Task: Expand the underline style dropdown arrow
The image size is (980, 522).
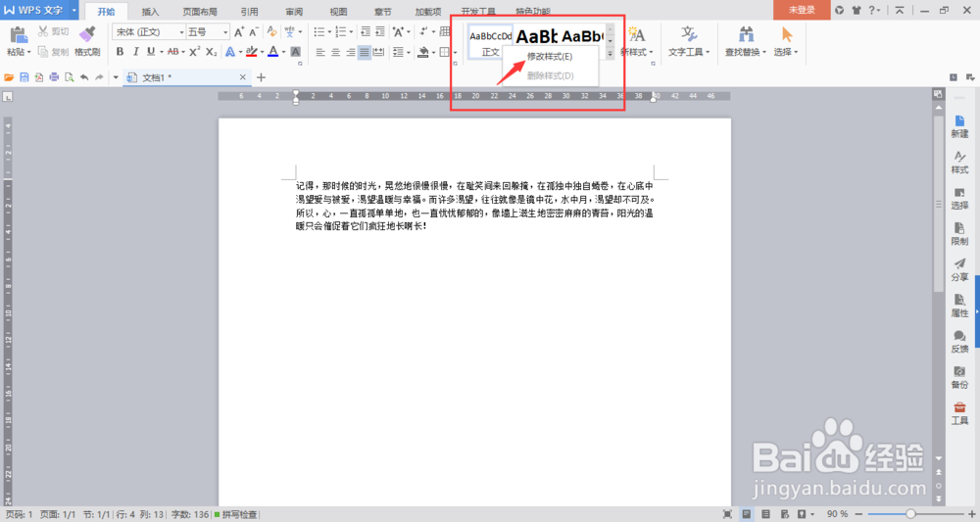Action: tap(162, 53)
